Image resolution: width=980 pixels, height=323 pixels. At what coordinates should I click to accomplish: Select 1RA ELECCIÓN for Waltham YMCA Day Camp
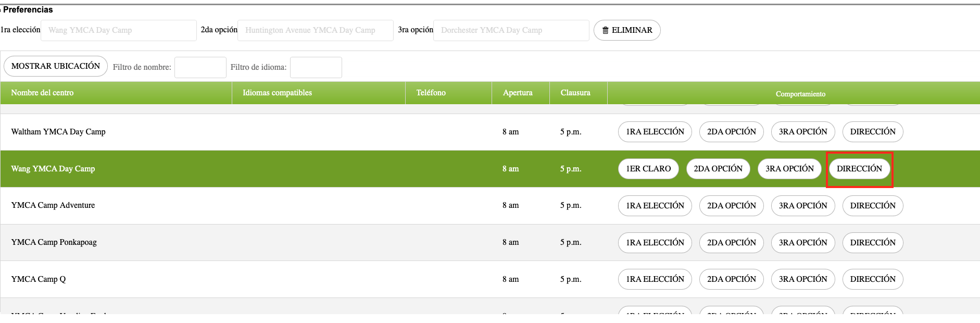[655, 132]
